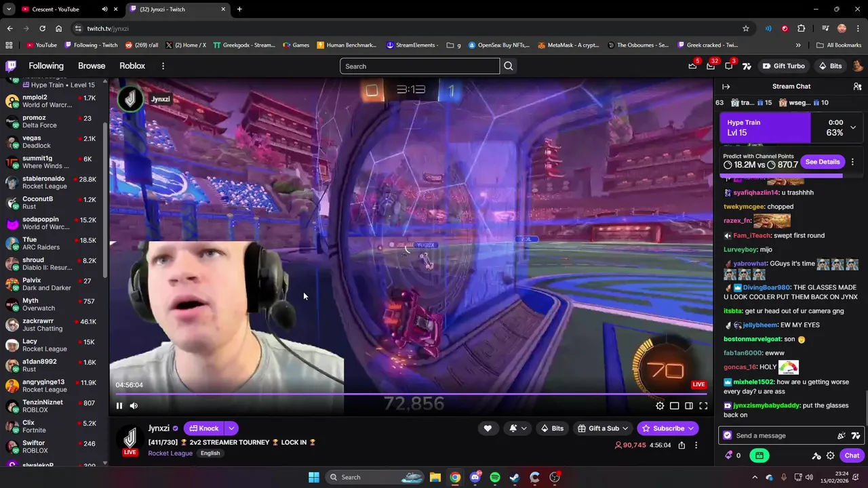Click Knock button
This screenshot has width=868, height=488.
coord(204,428)
